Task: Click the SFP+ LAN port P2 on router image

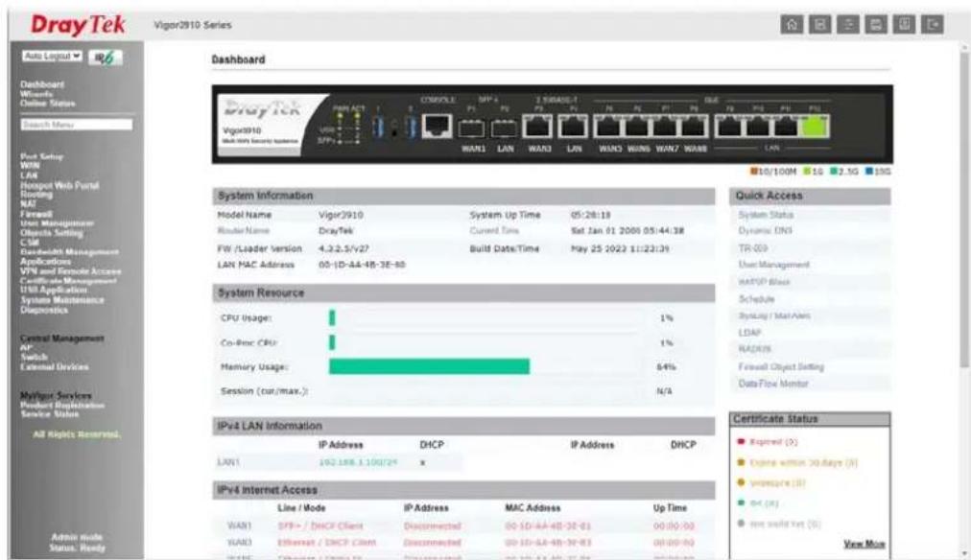Action: [x=504, y=128]
